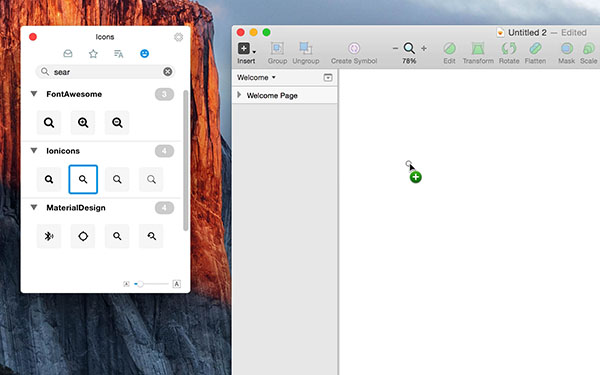Open the Icons panel settings gear
600x375 pixels.
pos(178,37)
